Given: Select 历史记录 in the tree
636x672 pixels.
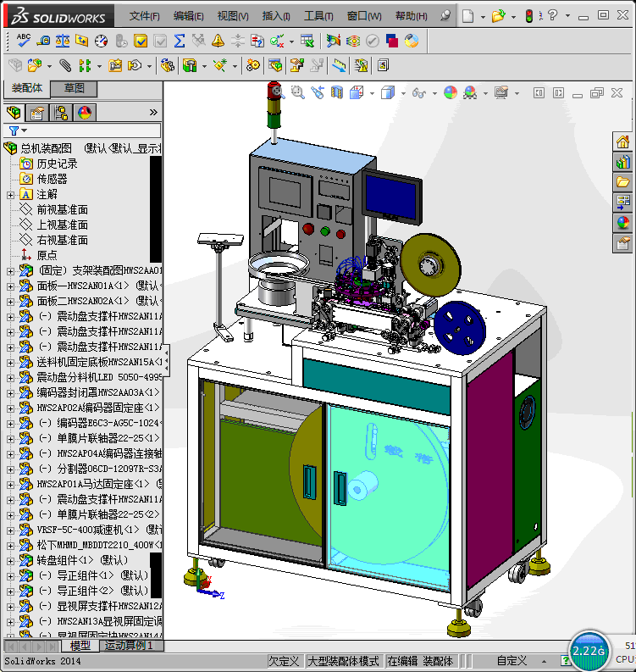Looking at the screenshot, I should coord(57,164).
